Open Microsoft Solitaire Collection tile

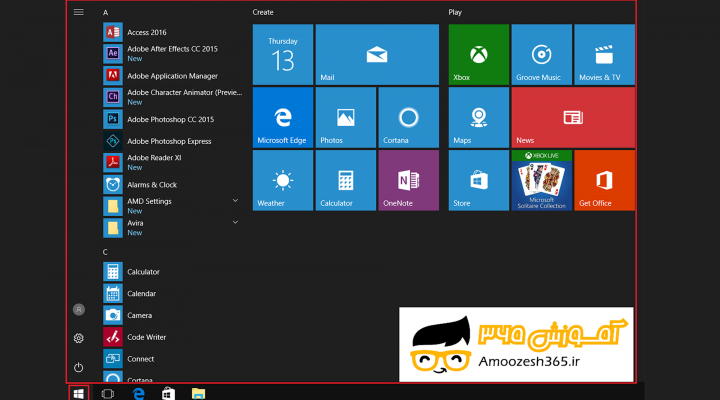(542, 180)
